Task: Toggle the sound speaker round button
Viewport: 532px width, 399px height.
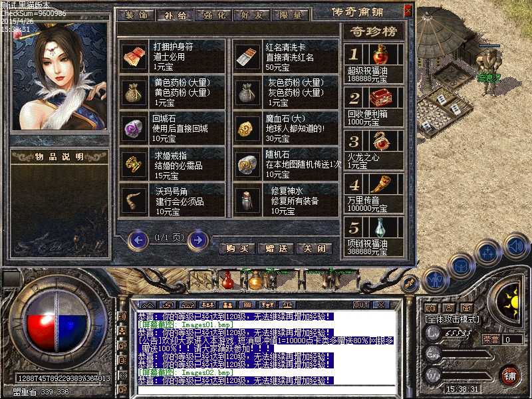Action: (515, 247)
